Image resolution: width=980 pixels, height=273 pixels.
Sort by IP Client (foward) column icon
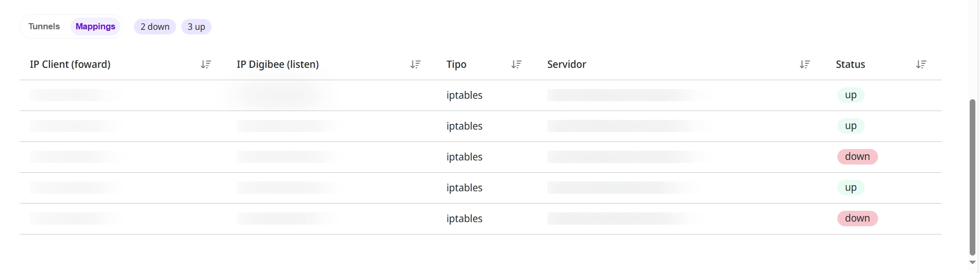click(206, 64)
